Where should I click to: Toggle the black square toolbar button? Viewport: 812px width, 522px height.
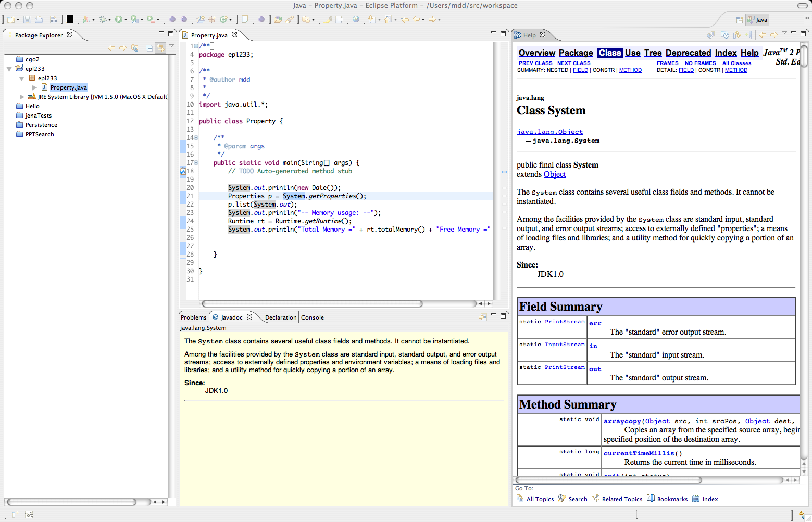(x=70, y=19)
